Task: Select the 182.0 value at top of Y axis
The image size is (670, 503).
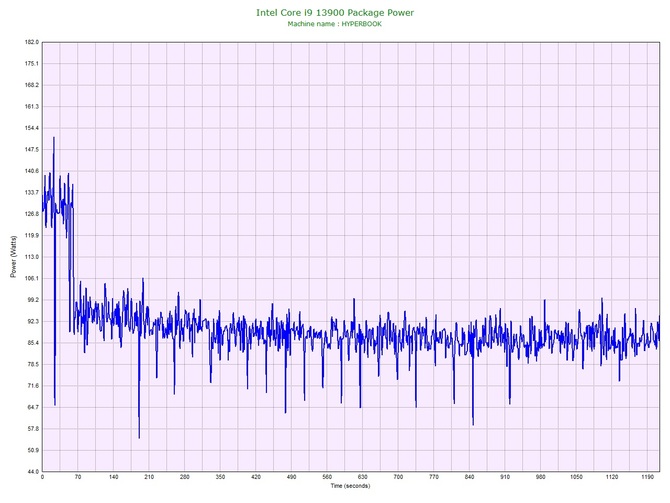Action: point(30,42)
